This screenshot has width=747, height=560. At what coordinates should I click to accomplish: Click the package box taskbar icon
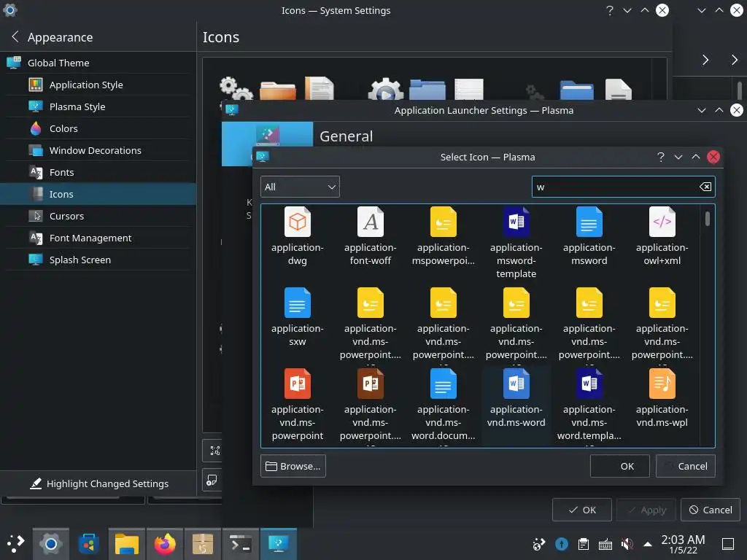coord(203,543)
